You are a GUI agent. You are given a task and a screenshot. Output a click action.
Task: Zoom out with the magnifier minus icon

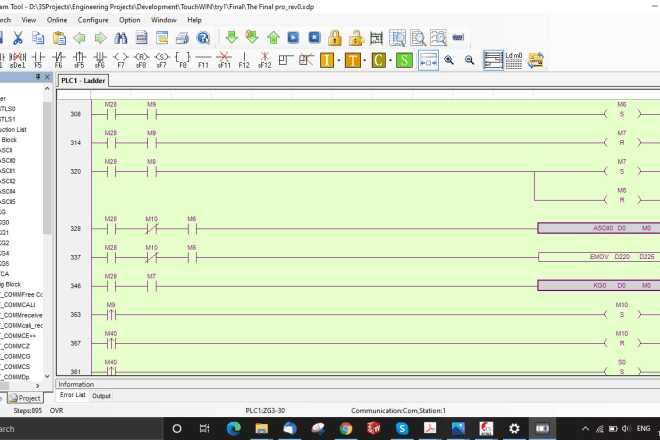tap(469, 60)
